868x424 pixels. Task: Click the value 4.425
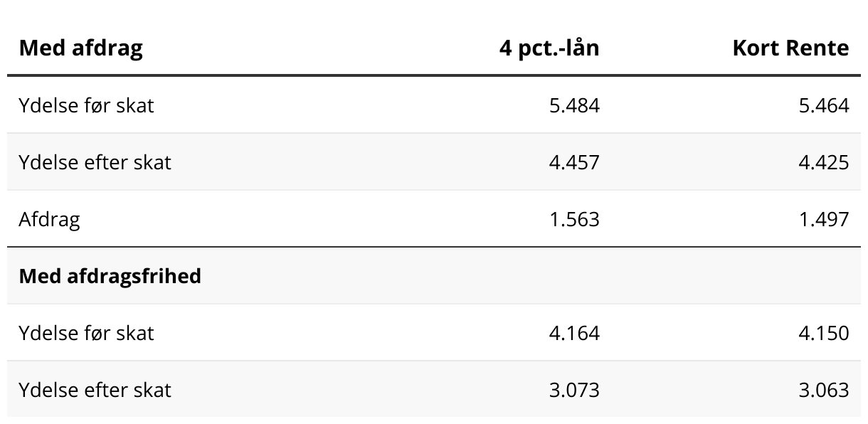tap(824, 162)
